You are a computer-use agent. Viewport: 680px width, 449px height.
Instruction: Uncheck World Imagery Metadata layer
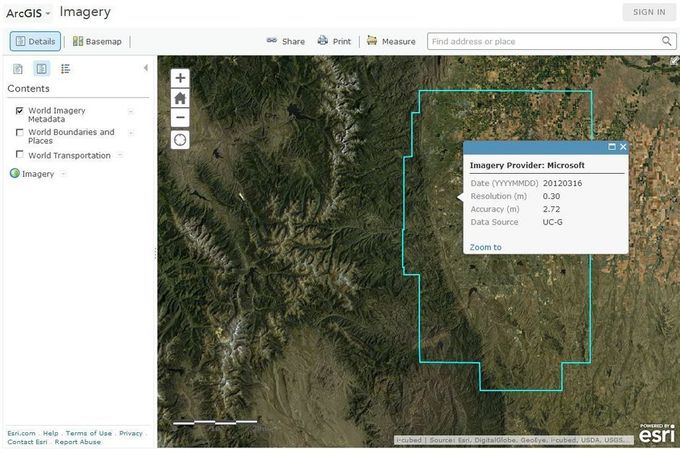(20, 110)
